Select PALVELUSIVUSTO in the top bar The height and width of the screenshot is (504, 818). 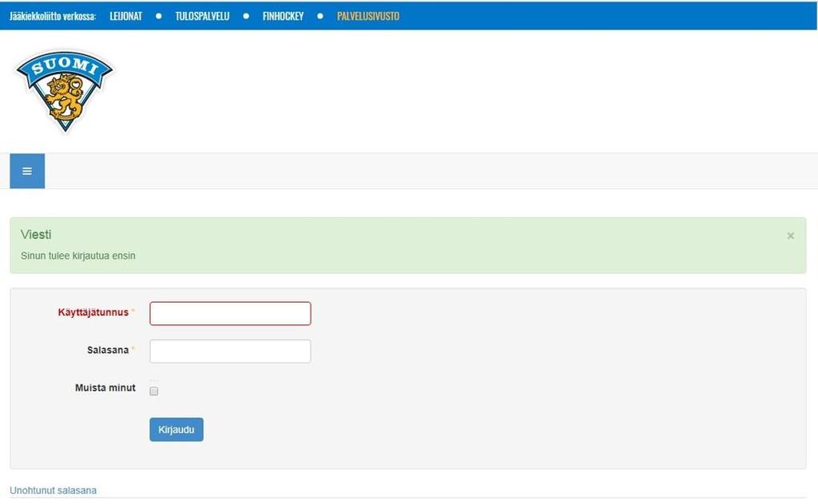pos(367,16)
